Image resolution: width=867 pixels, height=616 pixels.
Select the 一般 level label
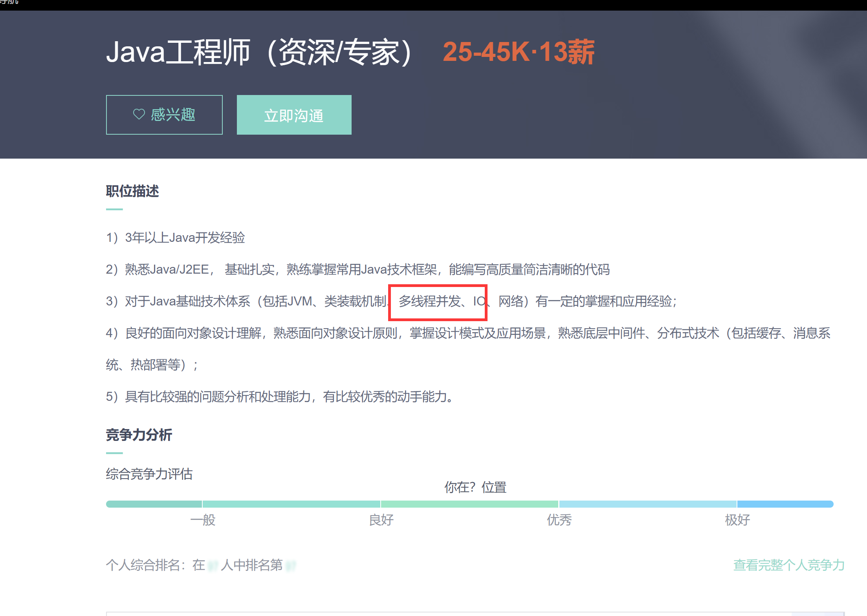coord(203,520)
